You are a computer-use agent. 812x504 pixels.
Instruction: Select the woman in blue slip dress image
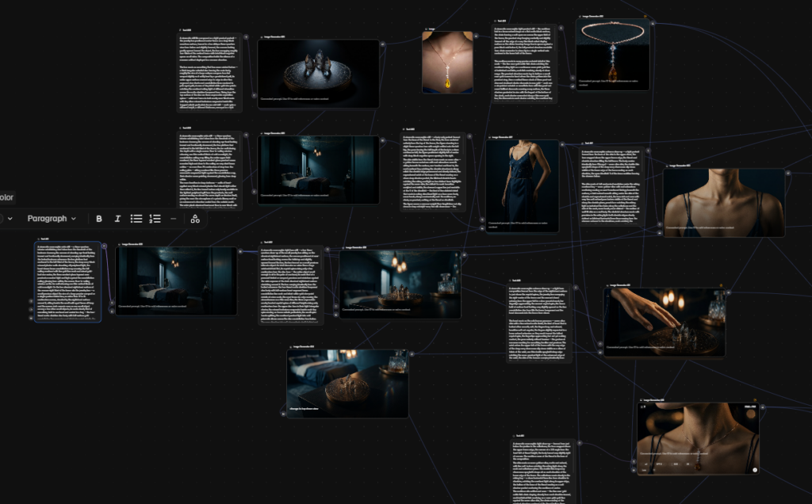point(522,186)
